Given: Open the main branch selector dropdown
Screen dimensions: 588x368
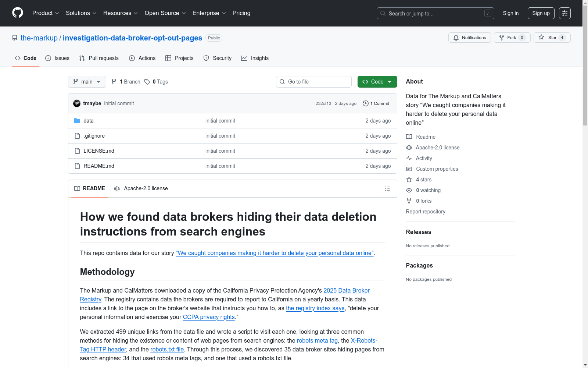Looking at the screenshot, I should pos(87,82).
